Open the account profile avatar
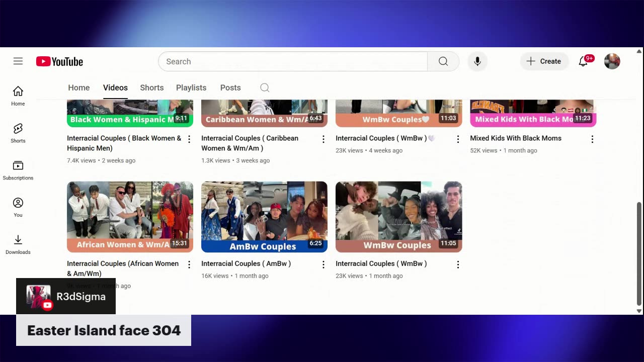644x362 pixels. coord(612,61)
